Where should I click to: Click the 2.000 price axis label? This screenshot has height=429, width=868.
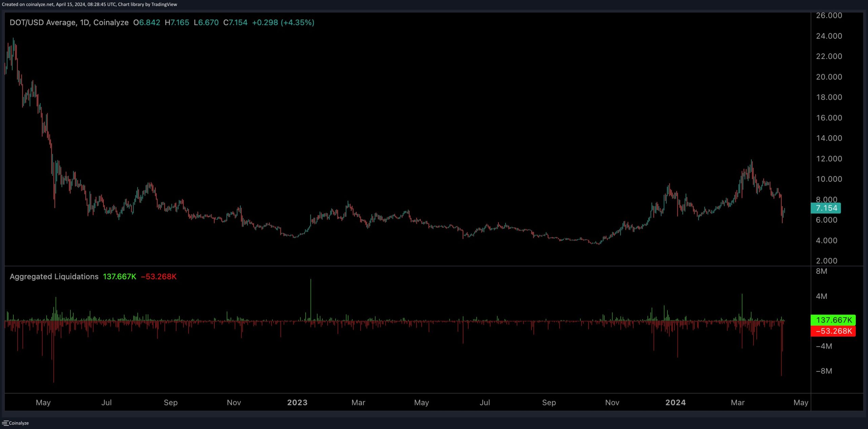(x=827, y=261)
